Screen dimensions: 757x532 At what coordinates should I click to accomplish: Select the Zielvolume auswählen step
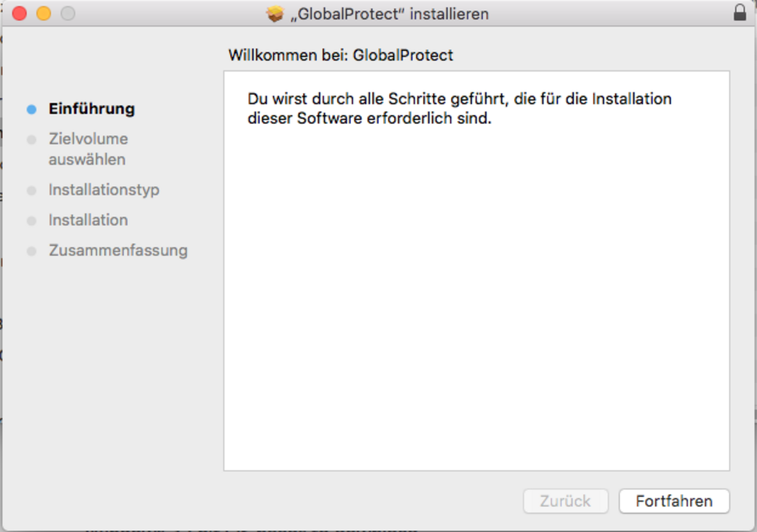point(88,149)
